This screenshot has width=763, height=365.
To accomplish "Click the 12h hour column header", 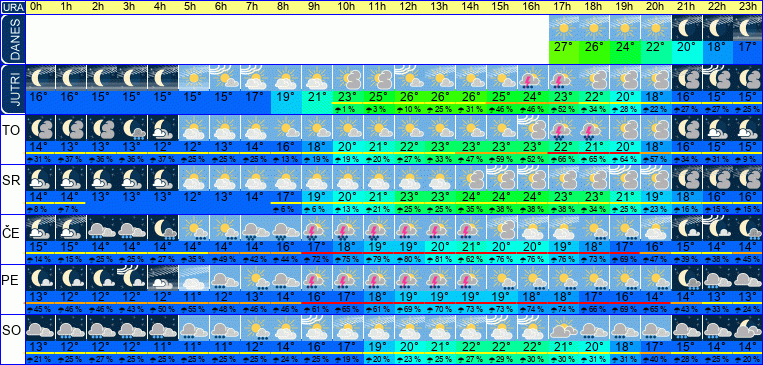I will [x=409, y=7].
